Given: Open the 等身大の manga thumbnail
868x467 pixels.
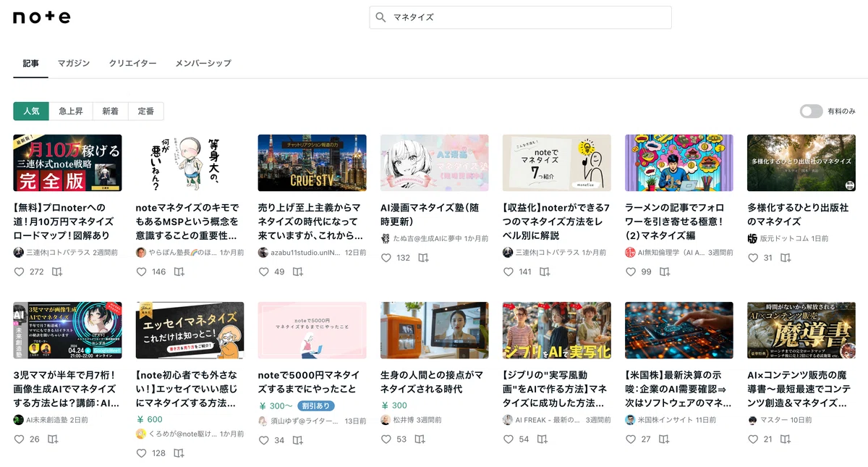Looking at the screenshot, I should [x=190, y=163].
